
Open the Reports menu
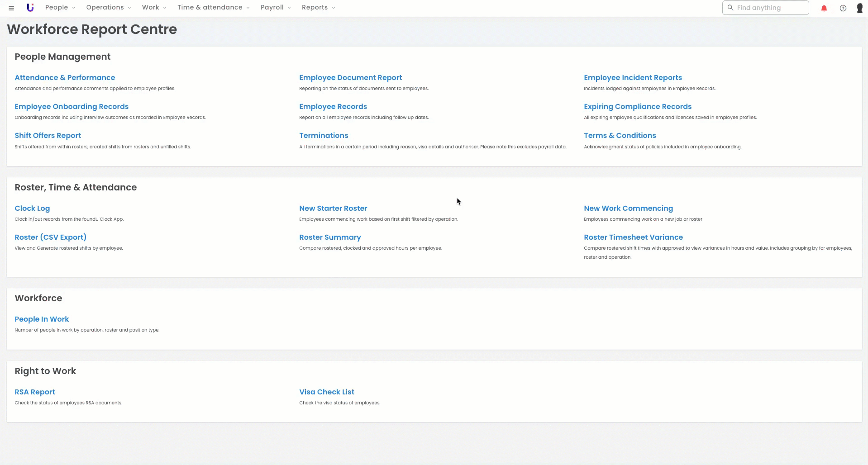tap(318, 8)
